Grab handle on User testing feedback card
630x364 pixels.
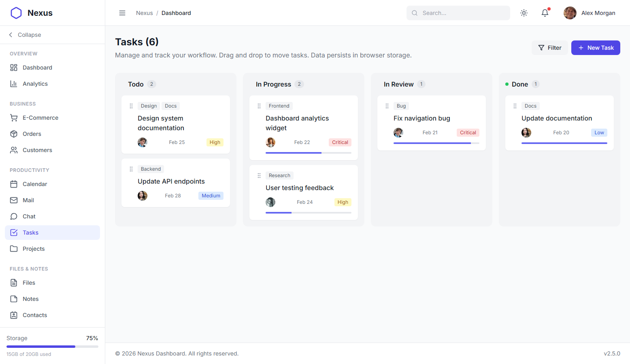(259, 176)
